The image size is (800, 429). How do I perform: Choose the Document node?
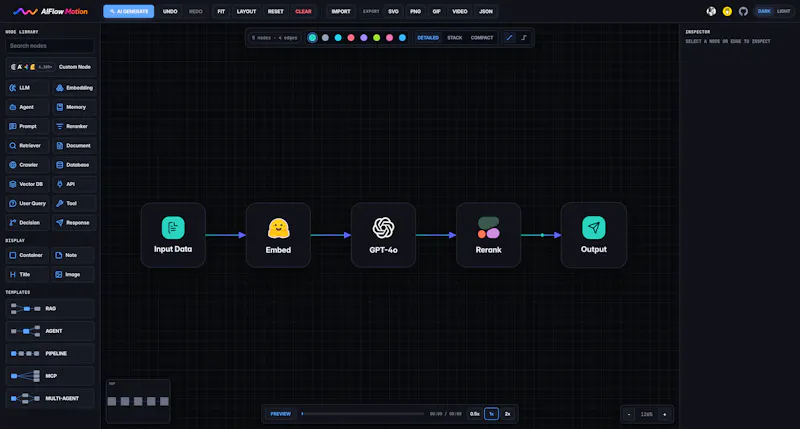pyautogui.click(x=74, y=146)
